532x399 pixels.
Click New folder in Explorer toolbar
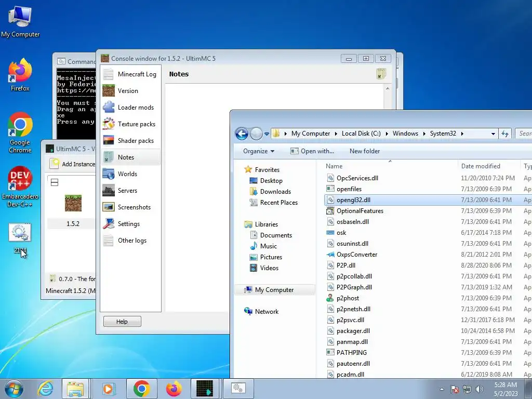[x=365, y=151]
